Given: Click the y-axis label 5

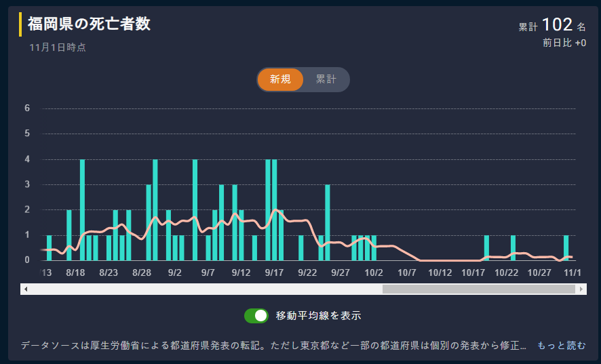Looking at the screenshot, I should (x=27, y=134).
